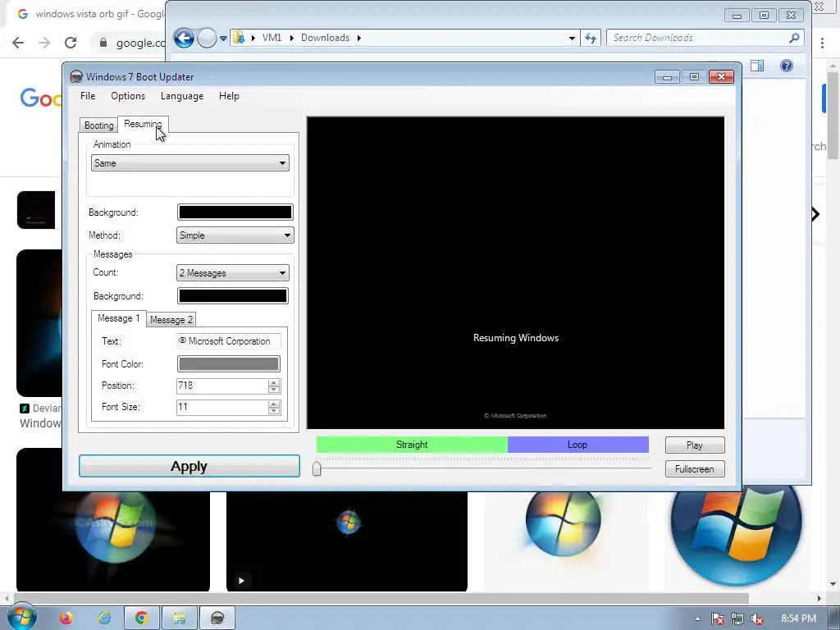
Task: Click VM1 in the Explorer address path
Action: tap(272, 38)
